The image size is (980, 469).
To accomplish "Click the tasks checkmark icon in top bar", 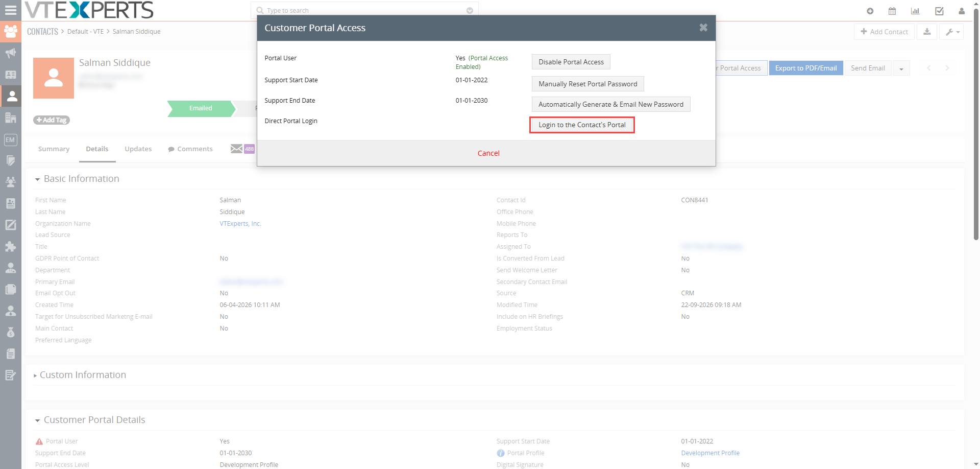I will (939, 11).
